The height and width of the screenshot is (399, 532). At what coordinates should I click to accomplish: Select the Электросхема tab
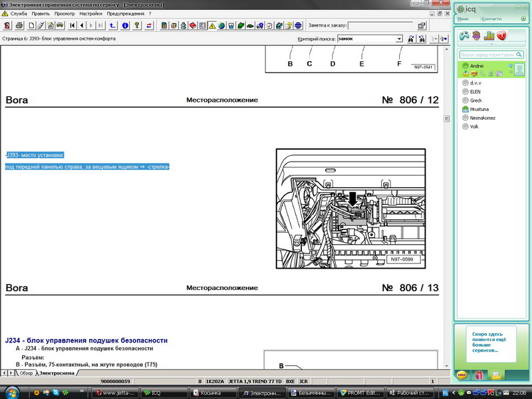(x=57, y=373)
